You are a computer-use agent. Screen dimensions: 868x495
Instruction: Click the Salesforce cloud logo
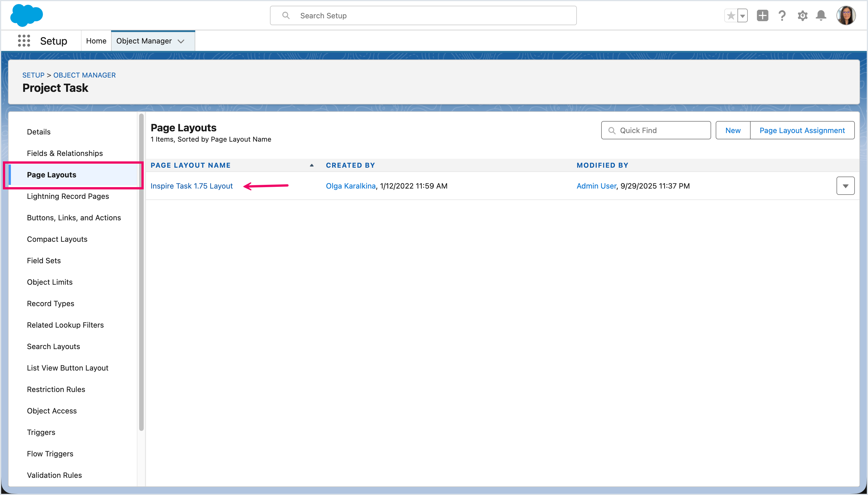point(26,15)
